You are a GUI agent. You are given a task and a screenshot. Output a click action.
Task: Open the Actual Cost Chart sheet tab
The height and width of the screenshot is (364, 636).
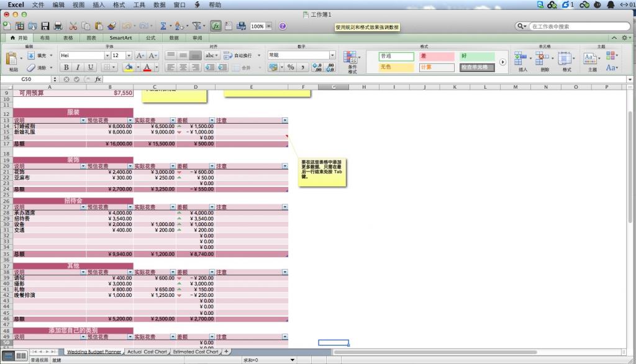pyautogui.click(x=147, y=352)
